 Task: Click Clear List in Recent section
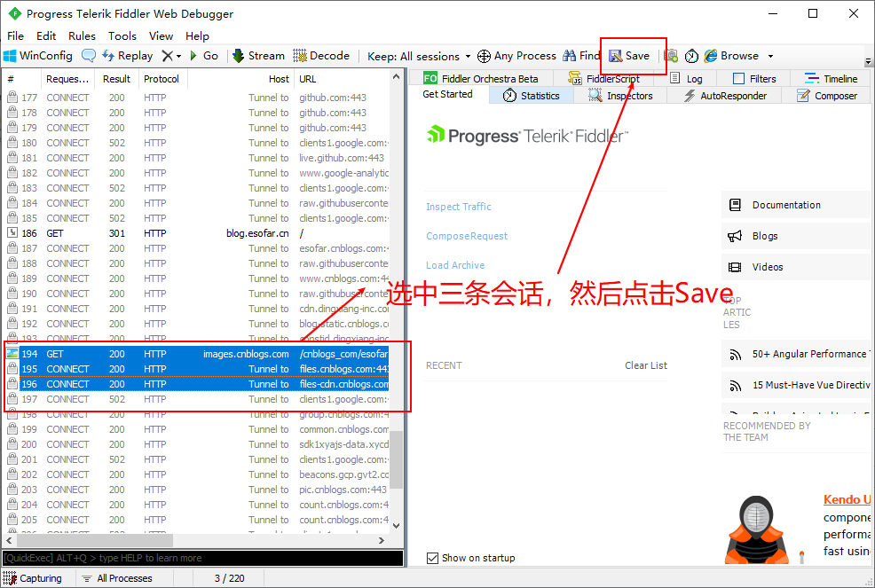pyautogui.click(x=646, y=365)
